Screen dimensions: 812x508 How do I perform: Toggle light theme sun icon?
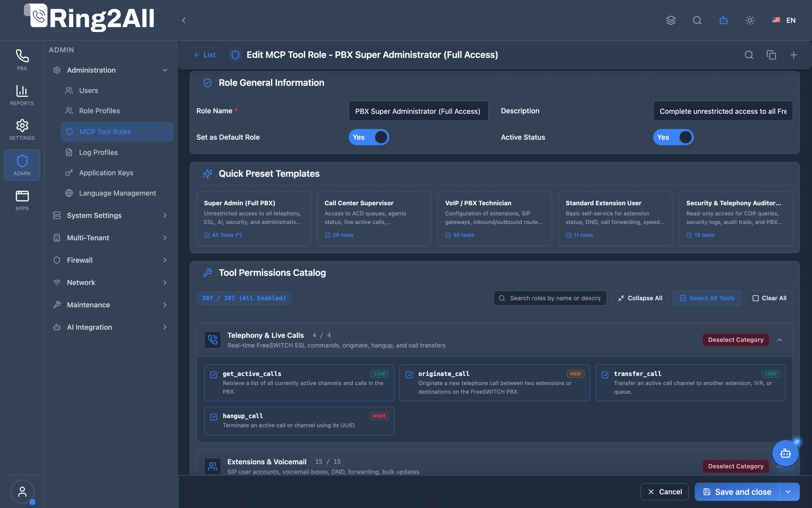point(750,20)
